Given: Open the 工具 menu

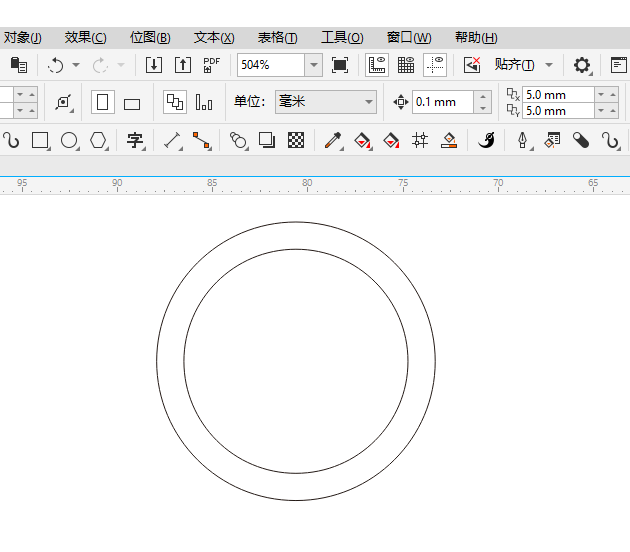Looking at the screenshot, I should coord(341,37).
